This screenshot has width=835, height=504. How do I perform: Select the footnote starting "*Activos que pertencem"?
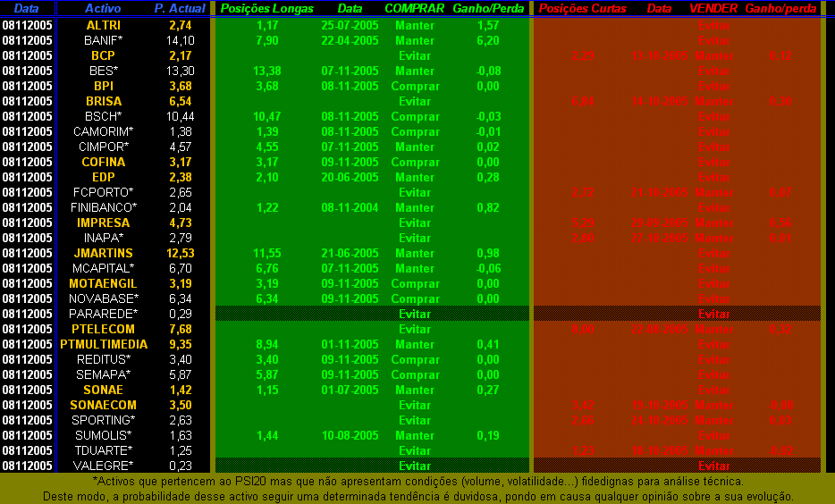pyautogui.click(x=418, y=481)
